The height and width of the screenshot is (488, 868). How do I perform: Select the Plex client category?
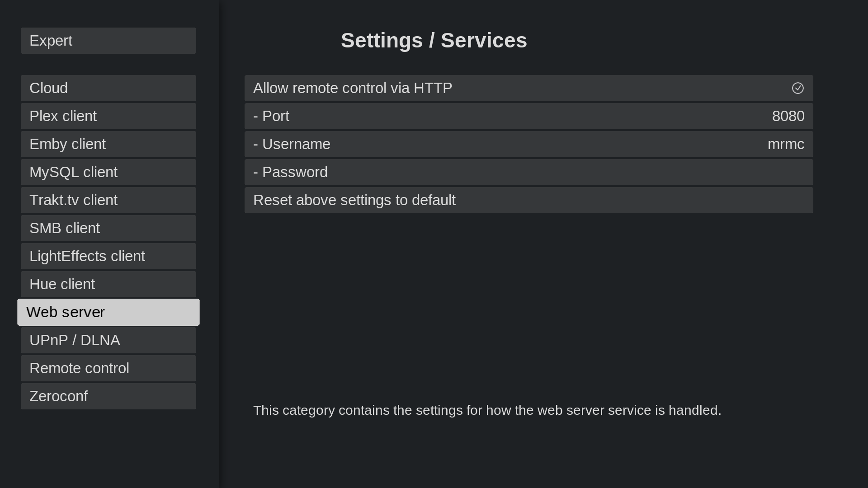tap(108, 116)
